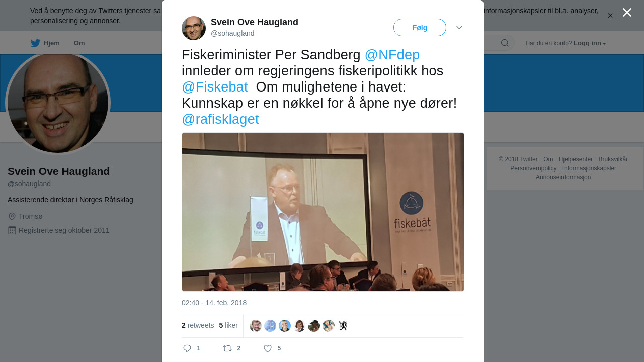644x362 pixels.
Task: Open the tweet's conference photo
Action: 323,212
